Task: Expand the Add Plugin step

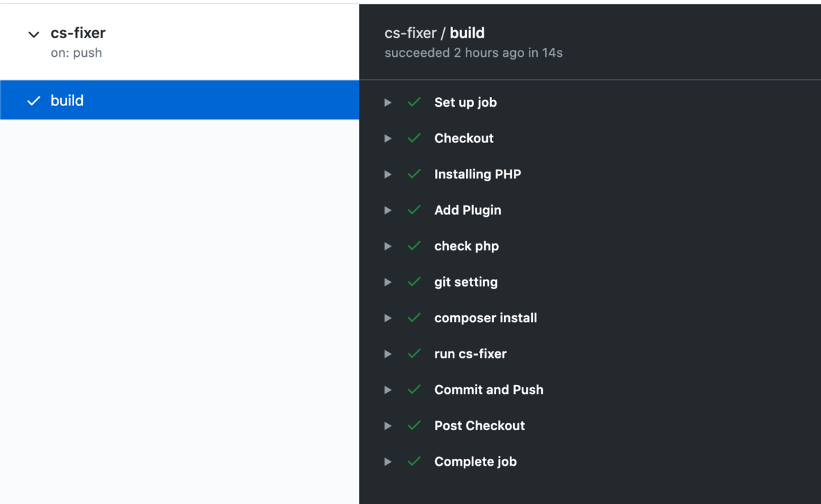Action: [x=388, y=210]
